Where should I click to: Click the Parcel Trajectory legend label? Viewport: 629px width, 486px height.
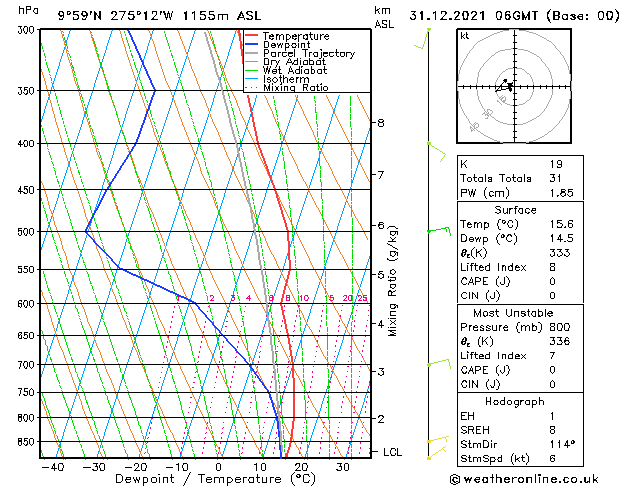click(309, 53)
